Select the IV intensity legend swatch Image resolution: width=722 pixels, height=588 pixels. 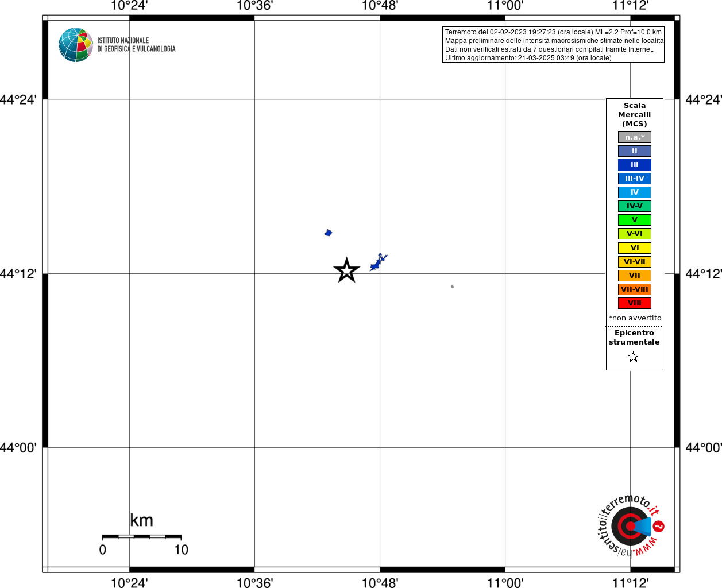coord(635,192)
